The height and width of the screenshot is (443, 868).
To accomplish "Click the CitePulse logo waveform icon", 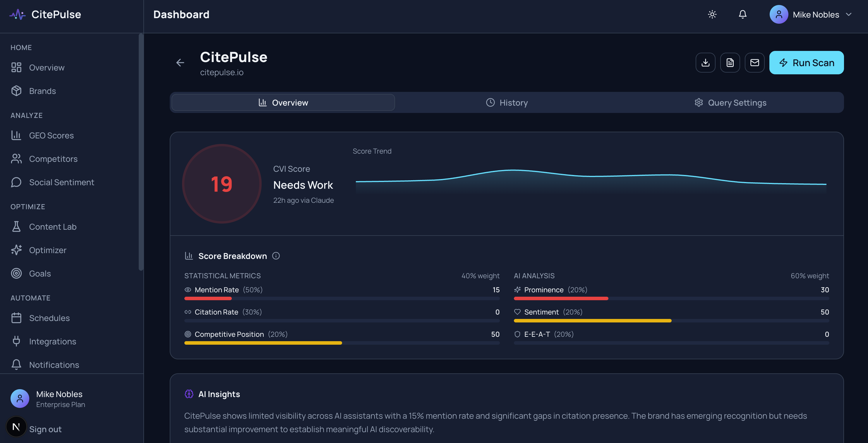I will [17, 14].
